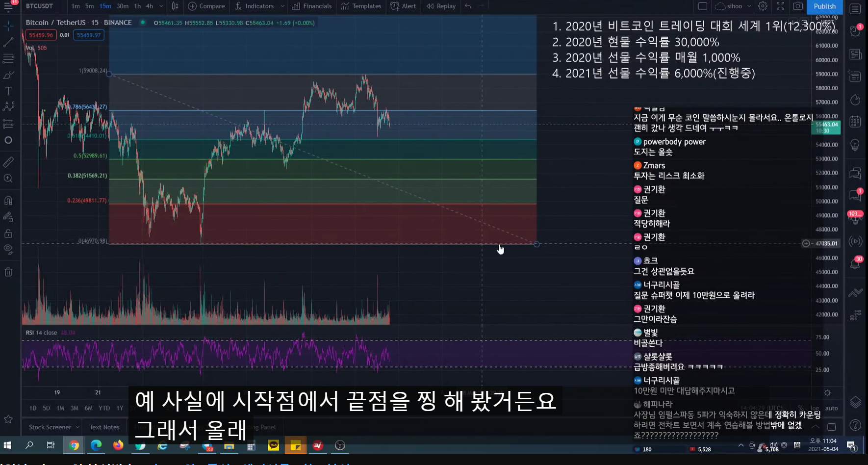868x465 pixels.
Task: Switch to the 5m timeframe
Action: [89, 6]
